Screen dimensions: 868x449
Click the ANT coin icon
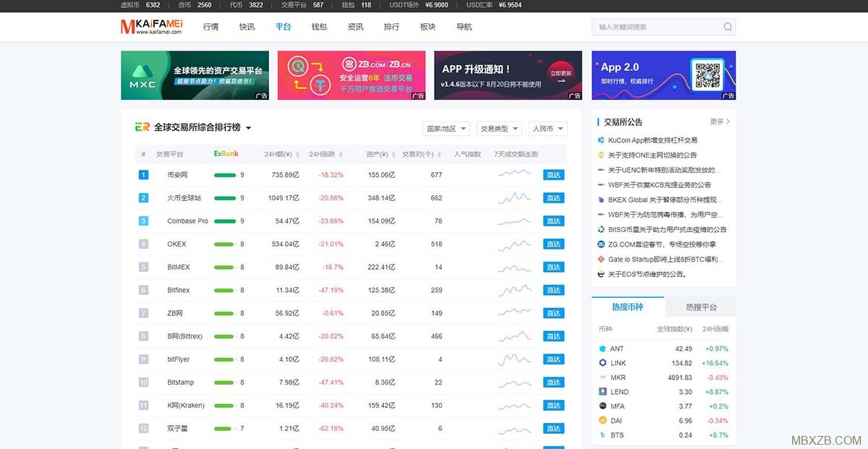[x=603, y=348]
